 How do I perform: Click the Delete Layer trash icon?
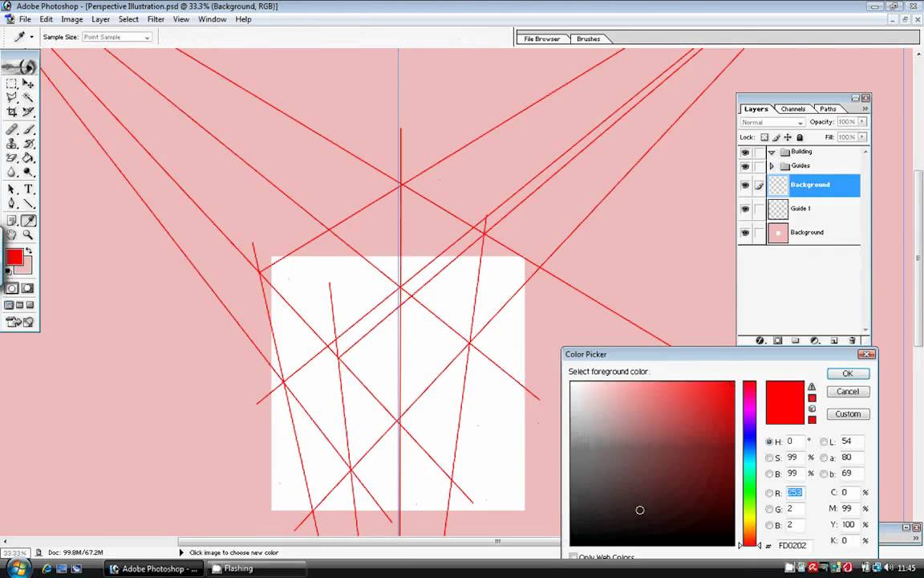coord(852,341)
